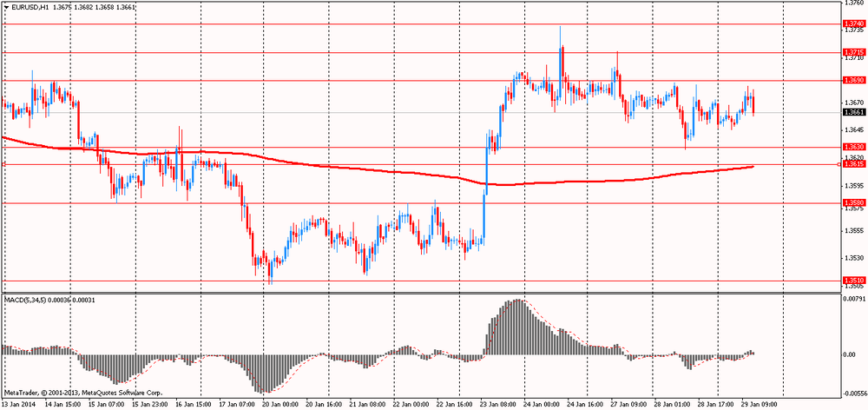
Task: Click the 22 Jan 16:00 time label
Action: (453, 405)
